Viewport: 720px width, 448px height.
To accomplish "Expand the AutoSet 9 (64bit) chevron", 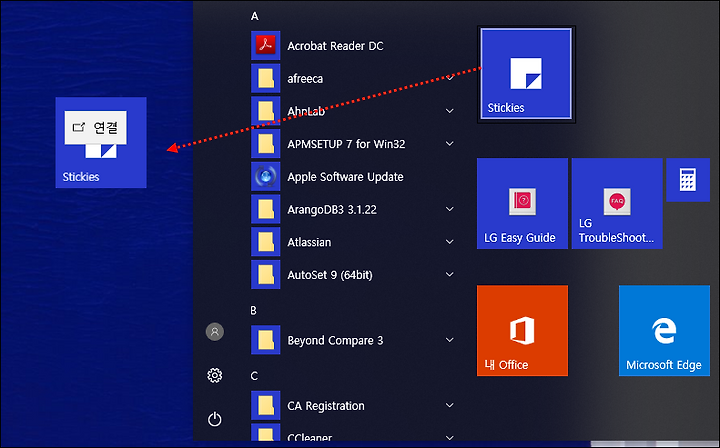I will pos(450,274).
